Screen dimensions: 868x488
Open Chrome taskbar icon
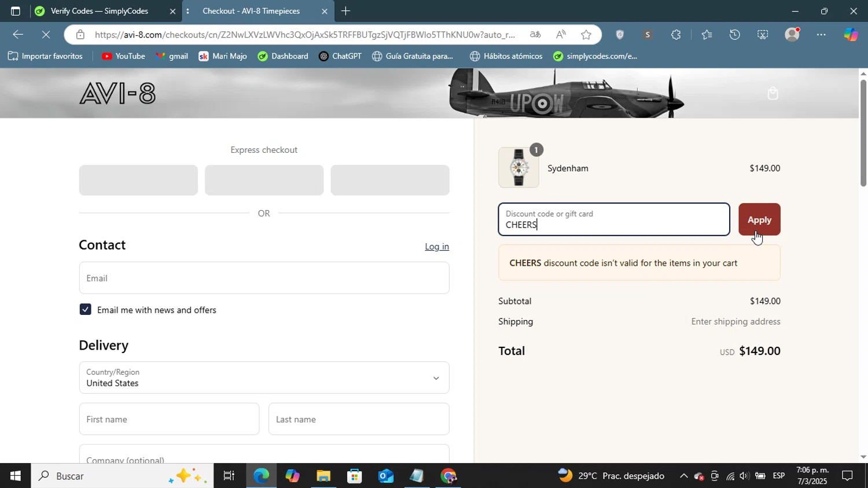448,476
